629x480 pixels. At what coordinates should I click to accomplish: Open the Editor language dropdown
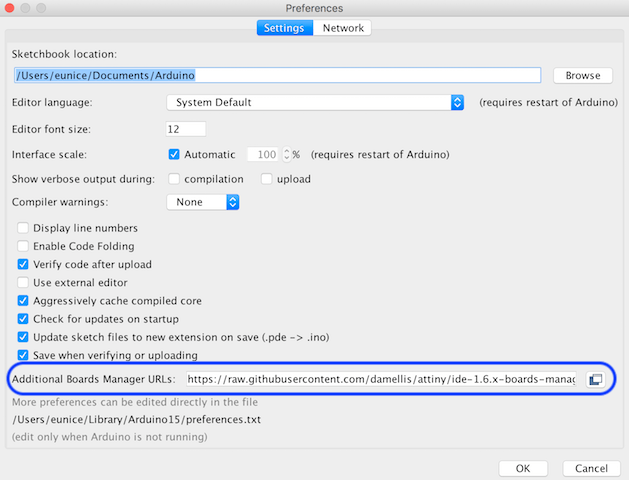[315, 102]
